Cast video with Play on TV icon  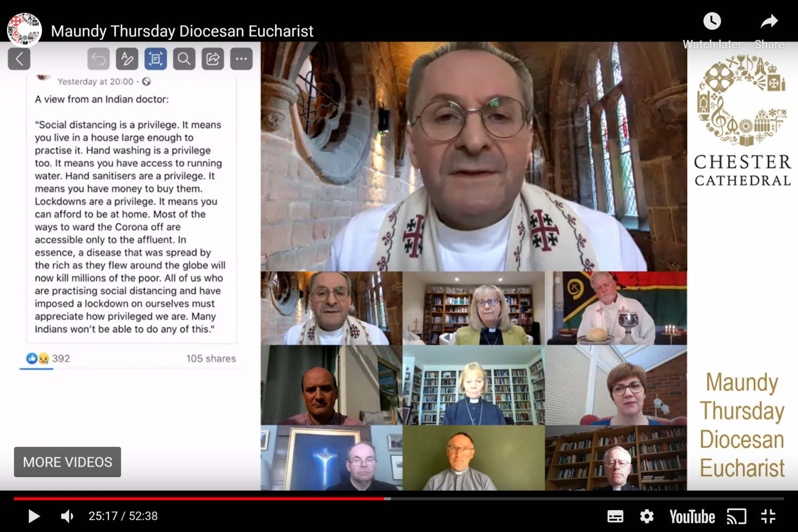tap(737, 517)
